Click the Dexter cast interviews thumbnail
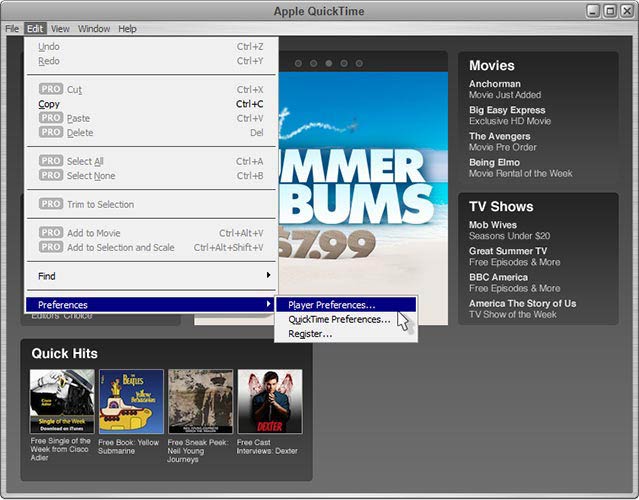Viewport: 639px width, 500px height. pyautogui.click(x=269, y=401)
